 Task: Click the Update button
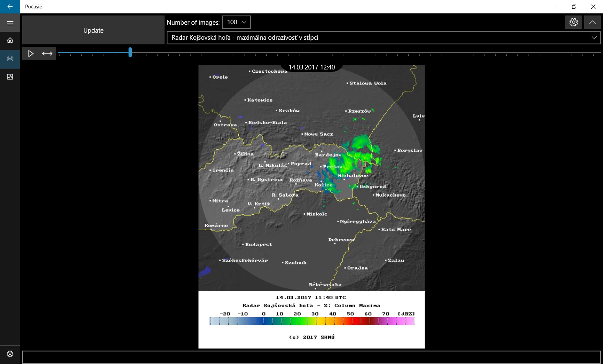(93, 30)
